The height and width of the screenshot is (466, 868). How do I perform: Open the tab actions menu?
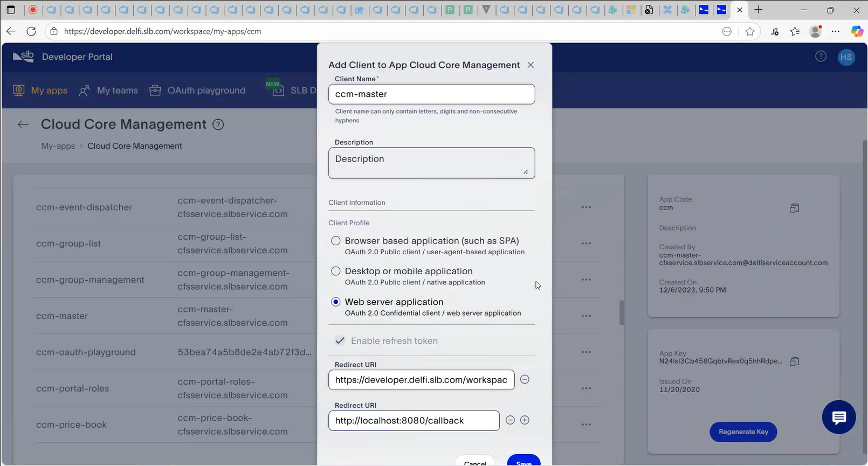click(x=11, y=10)
